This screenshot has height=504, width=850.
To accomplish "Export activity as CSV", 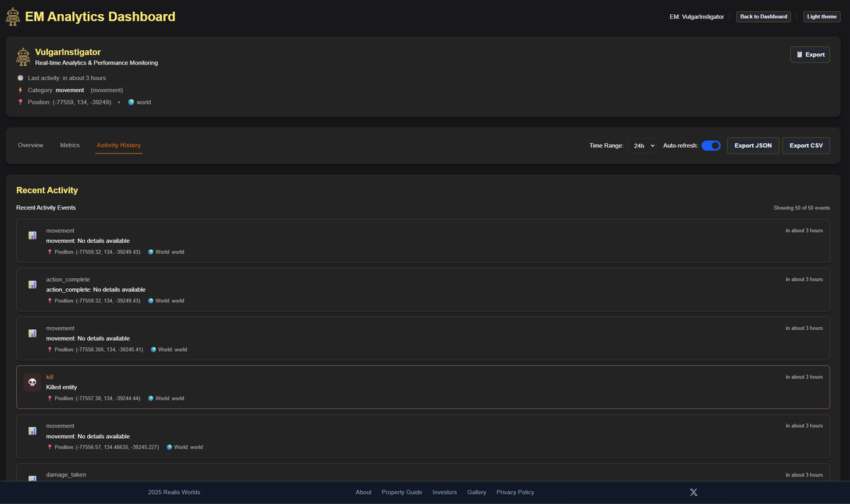I will tap(806, 146).
